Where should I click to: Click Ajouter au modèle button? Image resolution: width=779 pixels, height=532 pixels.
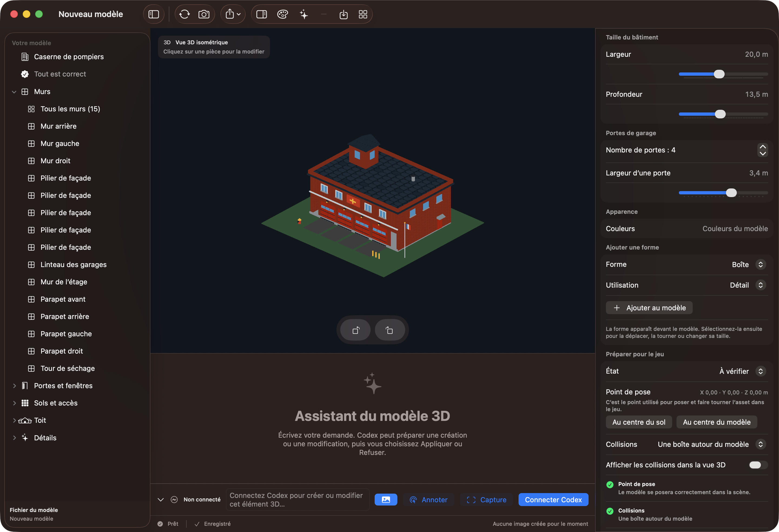coord(649,308)
